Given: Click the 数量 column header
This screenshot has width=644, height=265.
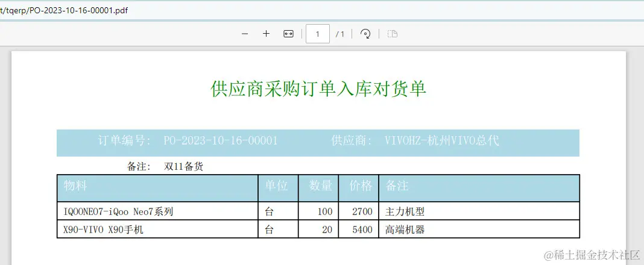Looking at the screenshot, I should [318, 188].
